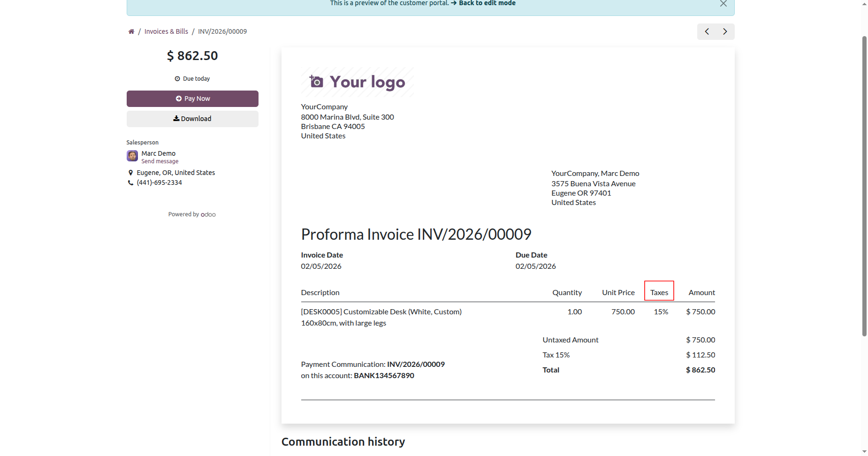Send message to the salesperson
Image resolution: width=868 pixels, height=456 pixels.
click(160, 161)
